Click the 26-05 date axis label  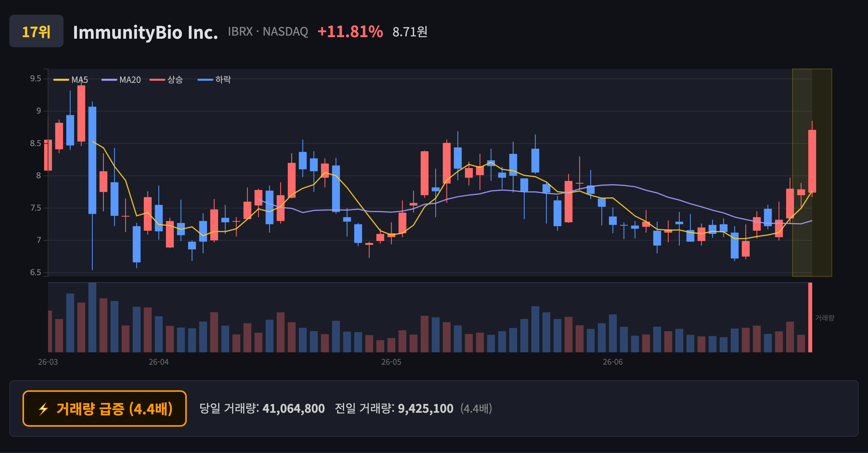(x=391, y=362)
